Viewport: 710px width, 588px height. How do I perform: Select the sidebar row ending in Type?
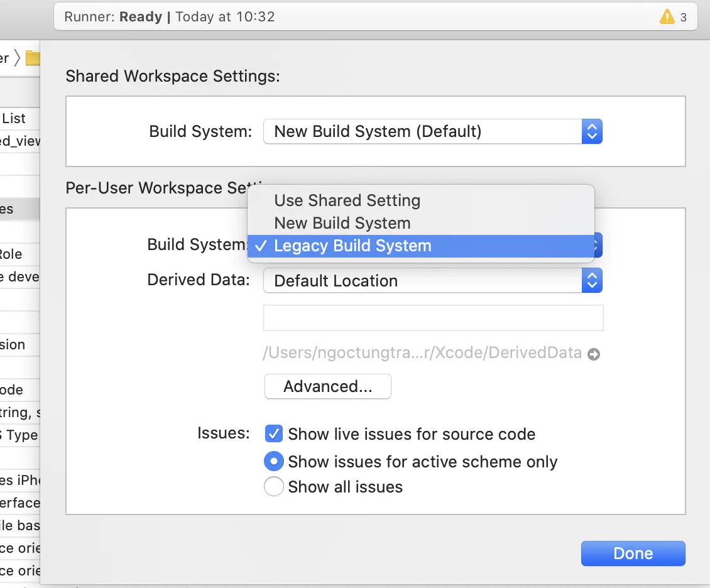coord(19,435)
